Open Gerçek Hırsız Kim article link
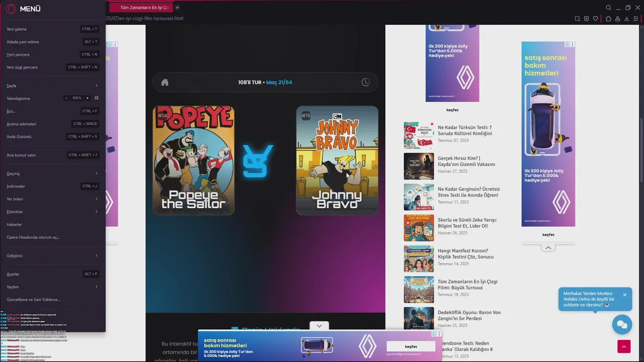Screen dimensions: 644x362 [x=466, y=161]
